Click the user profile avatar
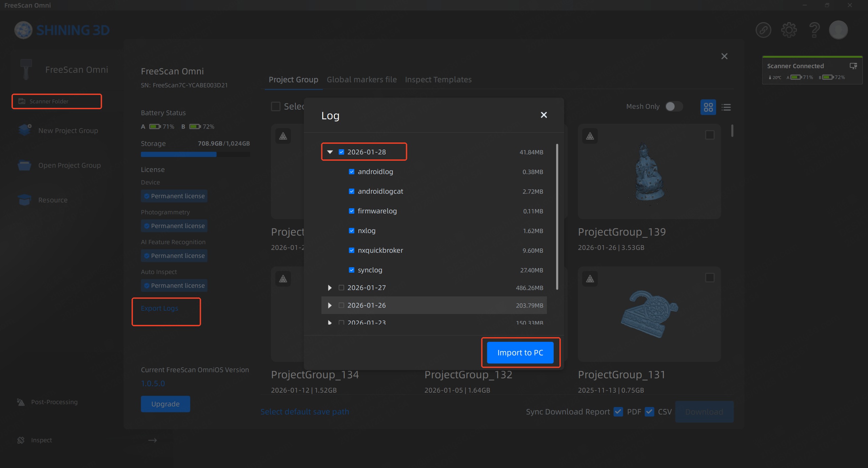Image resolution: width=868 pixels, height=468 pixels. click(838, 30)
